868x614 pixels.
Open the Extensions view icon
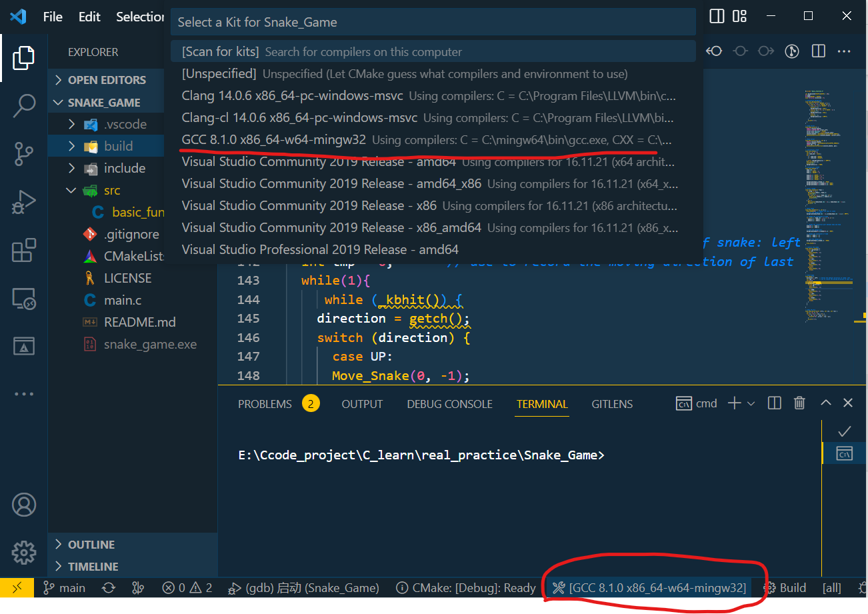pos(23,250)
